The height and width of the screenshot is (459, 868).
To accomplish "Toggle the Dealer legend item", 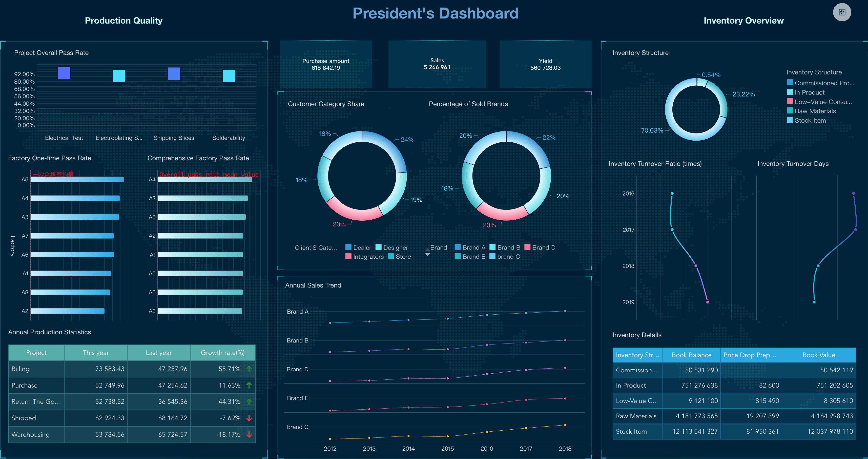I will [359, 247].
